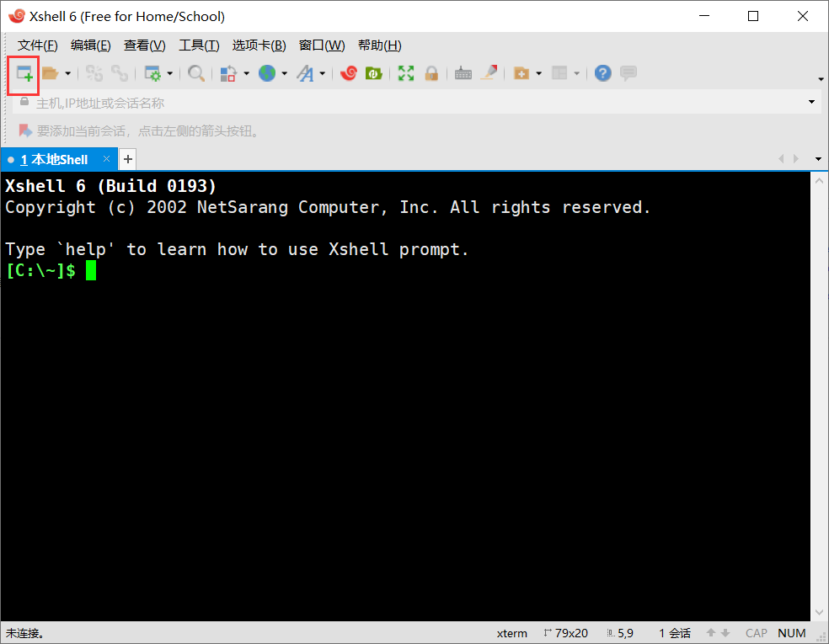Image resolution: width=829 pixels, height=644 pixels.
Task: Click the add-folder plus icon
Action: click(521, 73)
